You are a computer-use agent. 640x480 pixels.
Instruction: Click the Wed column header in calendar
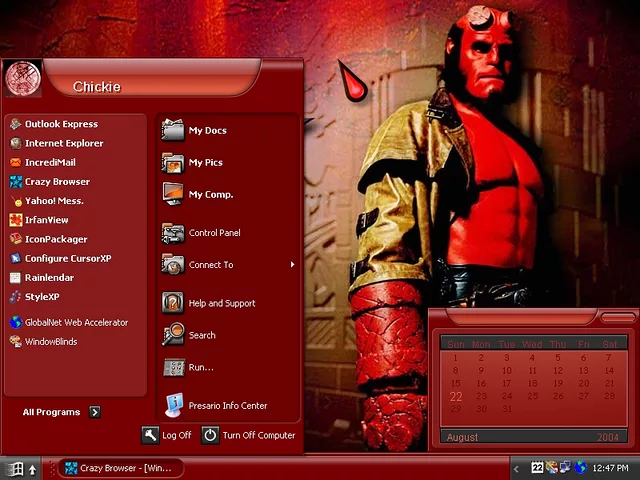pyautogui.click(x=532, y=344)
